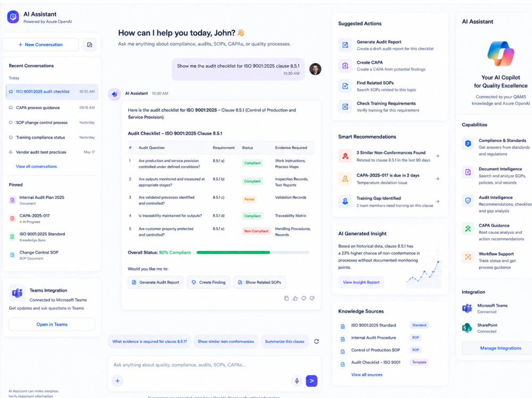This screenshot has width=532, height=398.
Task: Click View all sources link
Action: click(367, 375)
